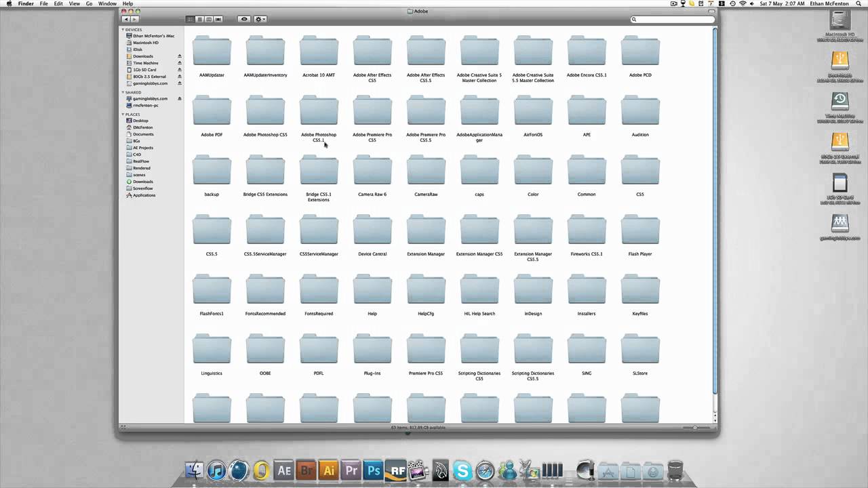Open the Adobe Photoshop CS5 folder
868x488 pixels.
coord(265,110)
